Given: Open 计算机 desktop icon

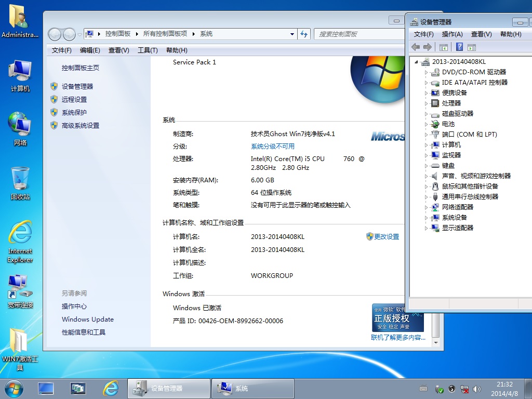Looking at the screenshot, I should tap(20, 76).
